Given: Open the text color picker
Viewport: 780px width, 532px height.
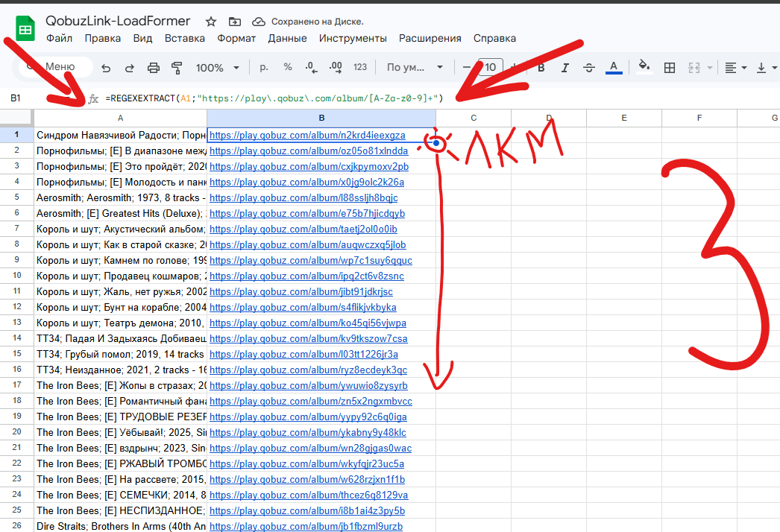Looking at the screenshot, I should 614,68.
